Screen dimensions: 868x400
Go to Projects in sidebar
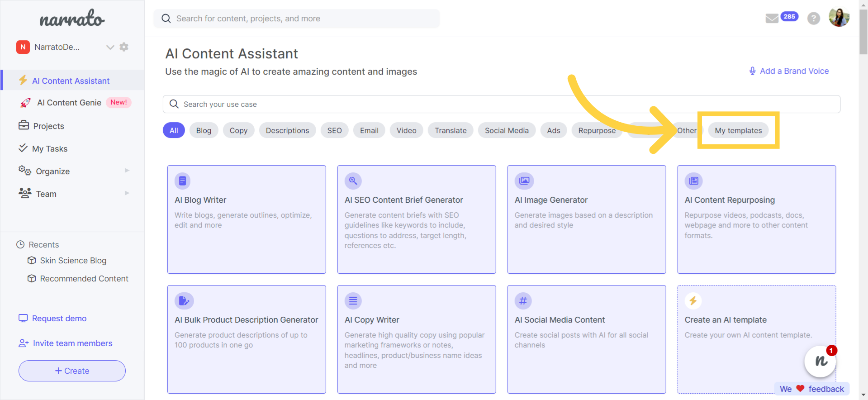click(x=48, y=126)
